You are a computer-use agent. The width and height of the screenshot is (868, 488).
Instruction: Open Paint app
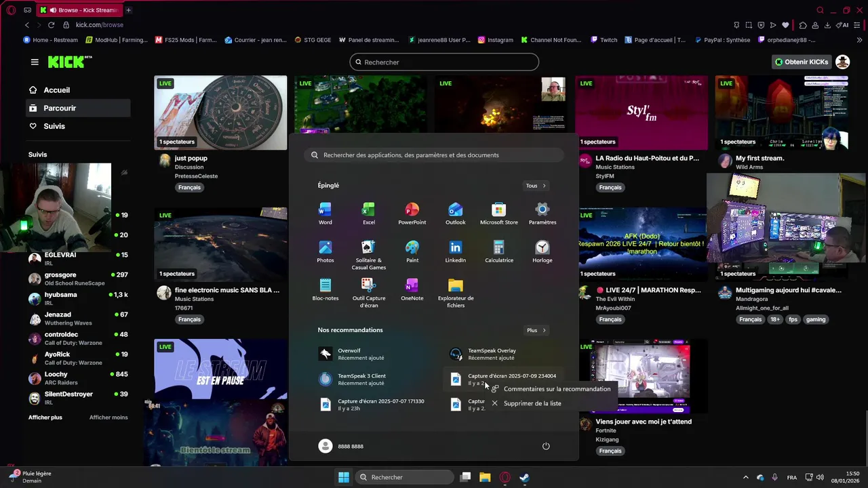point(412,251)
